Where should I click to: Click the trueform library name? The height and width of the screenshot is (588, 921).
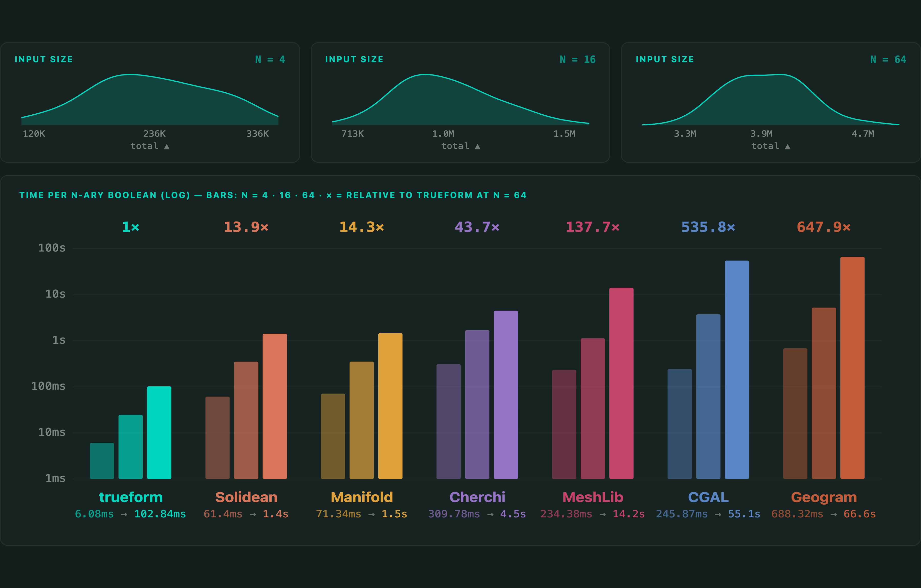coord(131,497)
